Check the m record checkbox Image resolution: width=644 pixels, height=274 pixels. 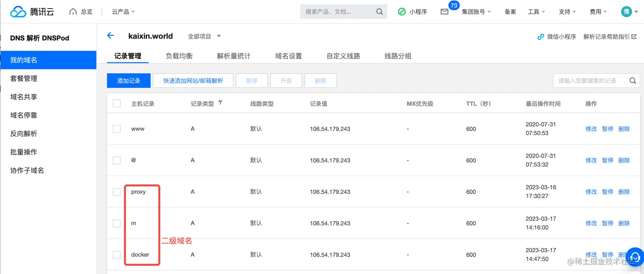117,223
